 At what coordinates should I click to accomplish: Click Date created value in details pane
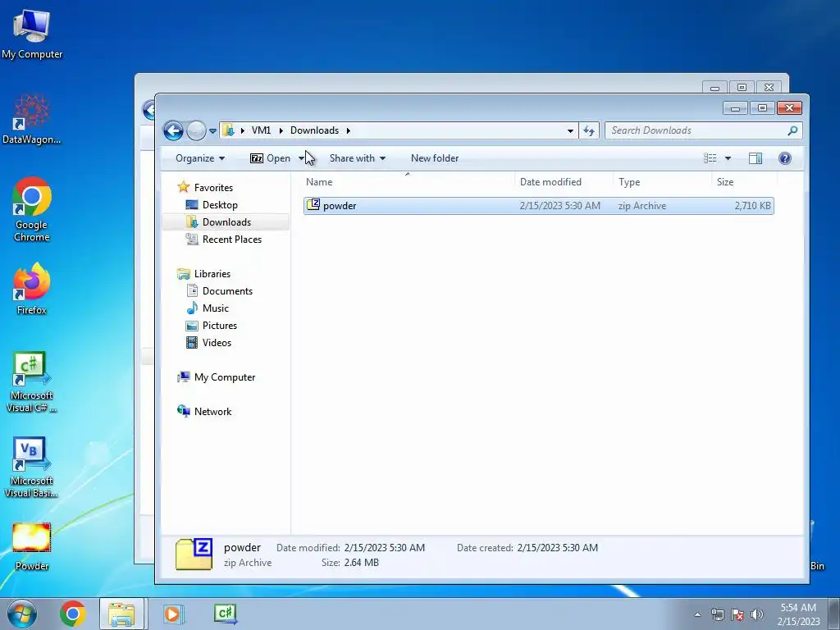[557, 547]
